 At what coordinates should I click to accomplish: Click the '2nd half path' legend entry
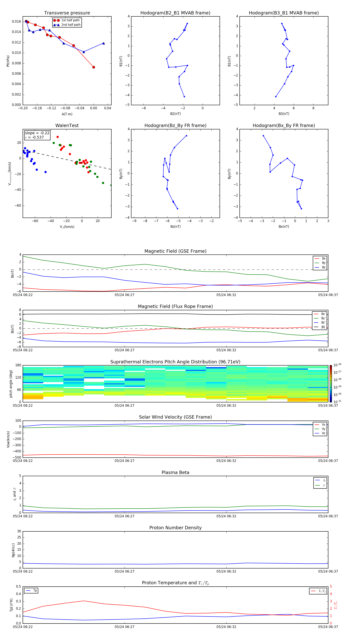coord(67,25)
